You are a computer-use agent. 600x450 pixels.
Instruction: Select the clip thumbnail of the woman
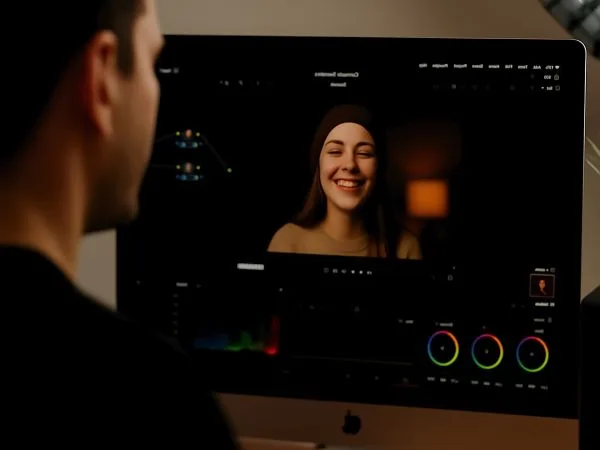click(x=542, y=285)
